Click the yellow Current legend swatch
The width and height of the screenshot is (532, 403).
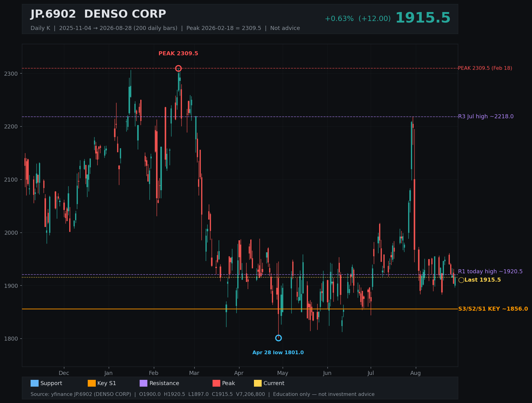[258, 383]
